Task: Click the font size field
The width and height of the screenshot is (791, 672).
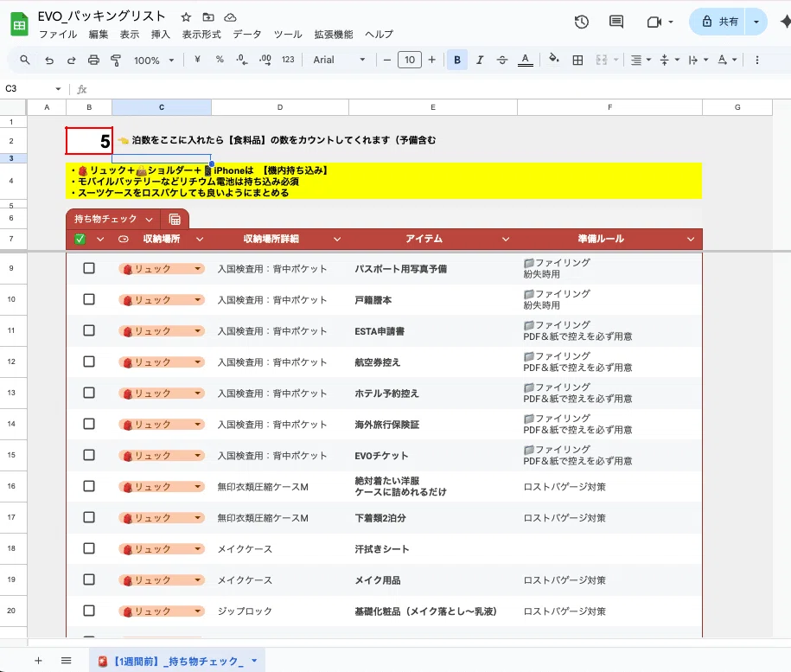Action: tap(410, 60)
